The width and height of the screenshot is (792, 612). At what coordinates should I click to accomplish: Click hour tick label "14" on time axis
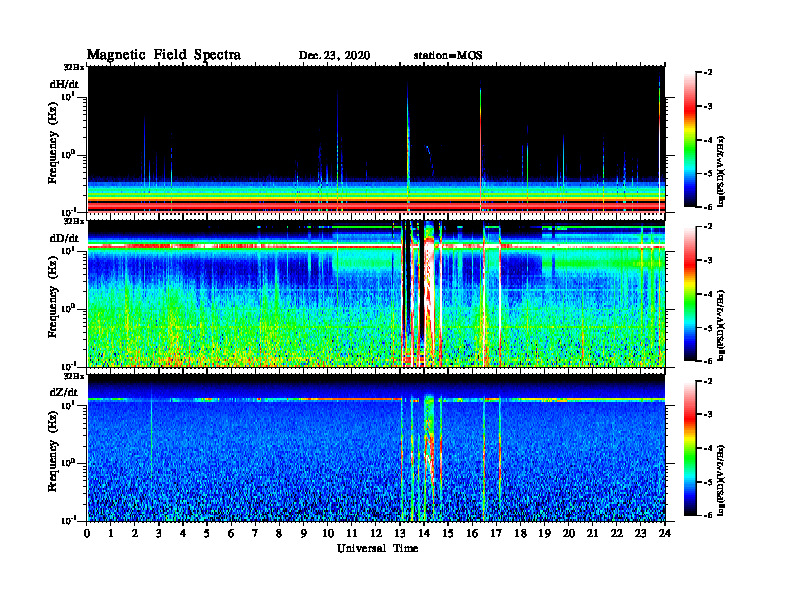(x=424, y=534)
